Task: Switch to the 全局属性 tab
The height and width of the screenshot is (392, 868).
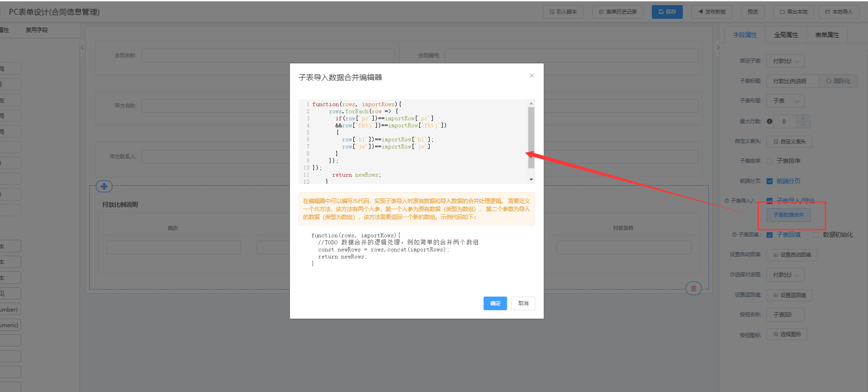Action: click(x=786, y=35)
